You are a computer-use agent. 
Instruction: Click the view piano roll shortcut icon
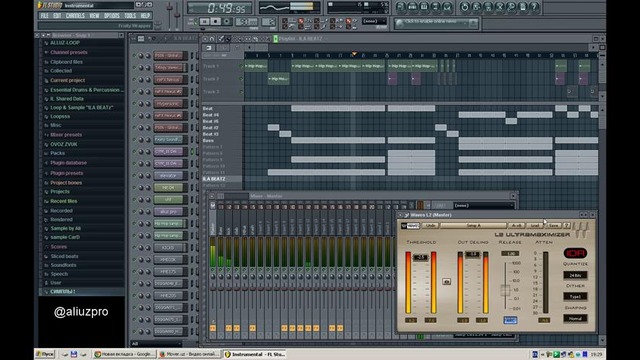424,7
